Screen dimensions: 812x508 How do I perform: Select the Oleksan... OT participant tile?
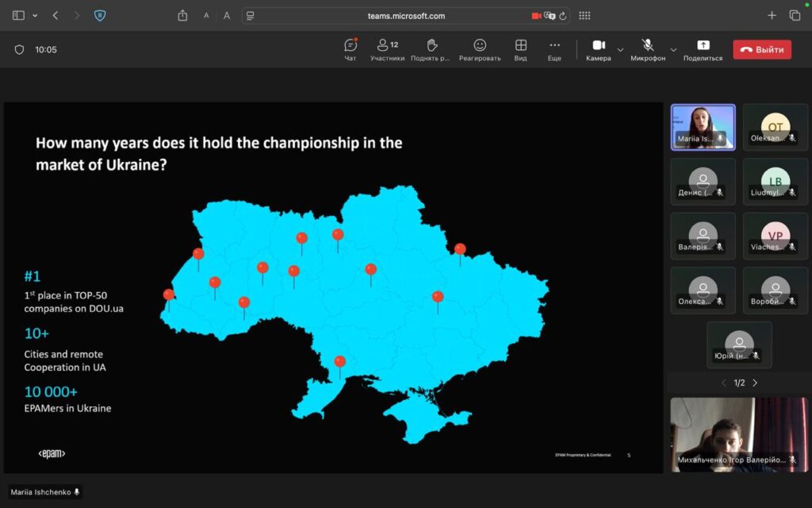776,128
